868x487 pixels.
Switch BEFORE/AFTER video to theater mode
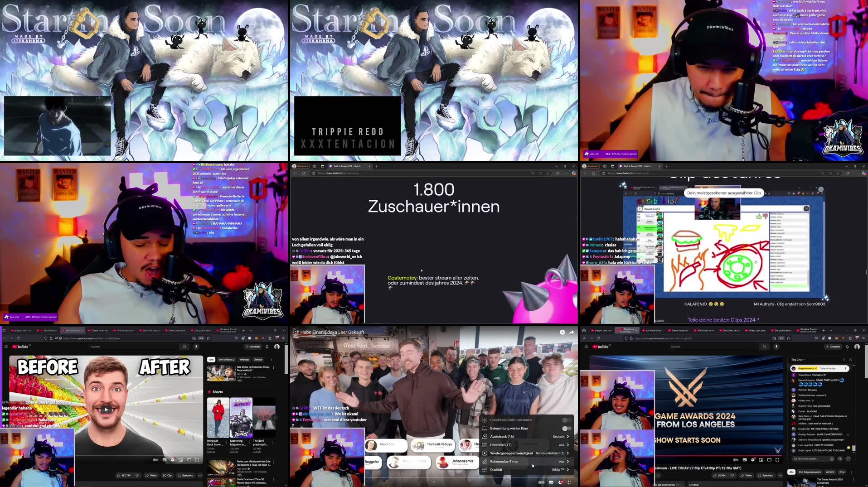click(189, 460)
